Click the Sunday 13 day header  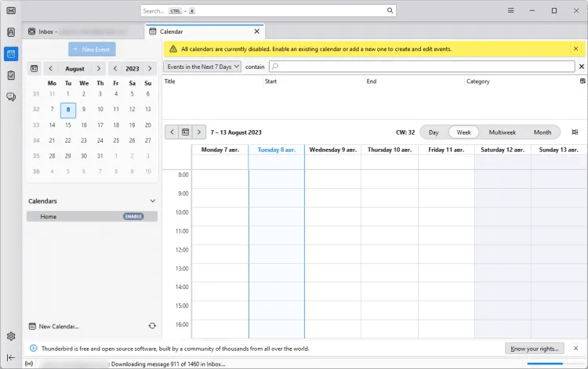click(559, 150)
